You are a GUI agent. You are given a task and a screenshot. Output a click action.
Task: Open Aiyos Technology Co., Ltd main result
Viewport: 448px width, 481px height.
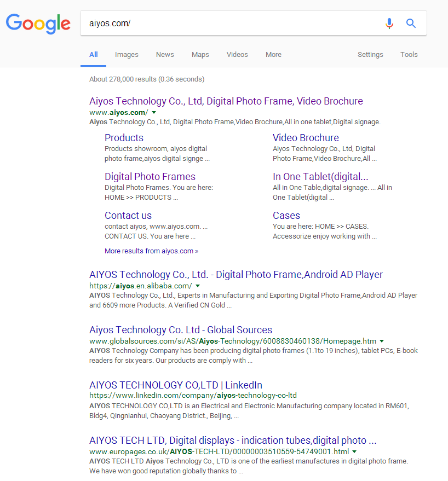pyautogui.click(x=226, y=101)
